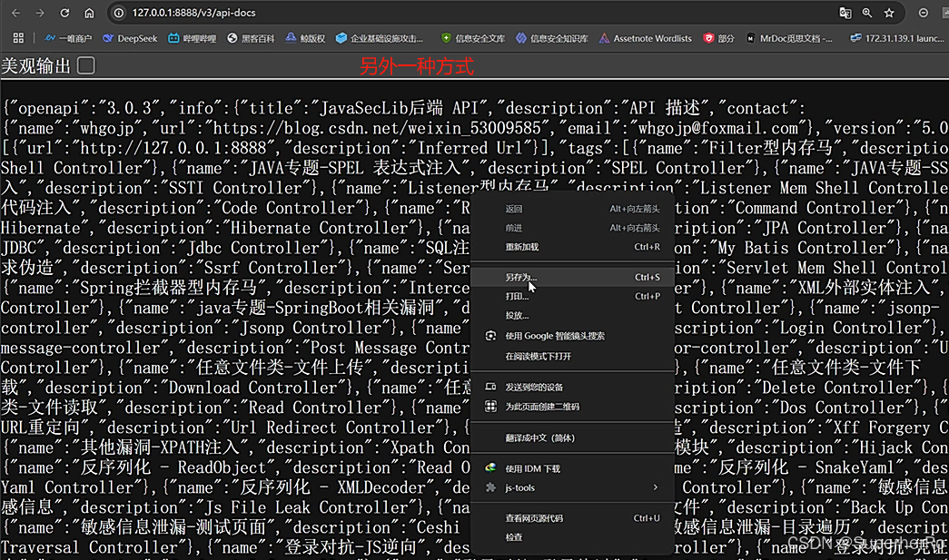The image size is (949, 560).
Task: Open the 一唯商户 bookmark
Action: pyautogui.click(x=68, y=38)
